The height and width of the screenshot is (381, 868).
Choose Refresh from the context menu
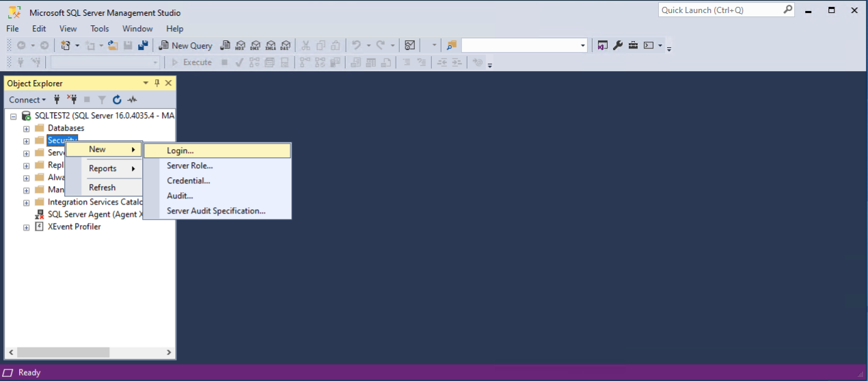coord(104,187)
